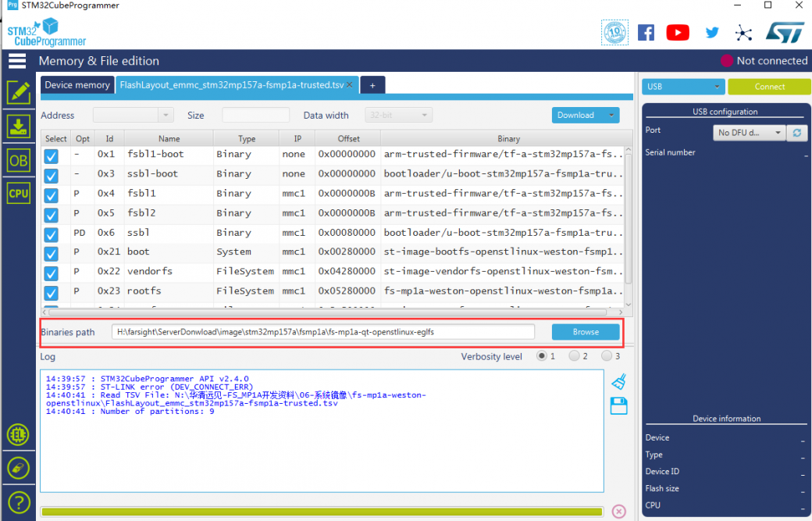Expand the USB connection type dropdown
This screenshot has height=521, width=812.
pyautogui.click(x=683, y=87)
